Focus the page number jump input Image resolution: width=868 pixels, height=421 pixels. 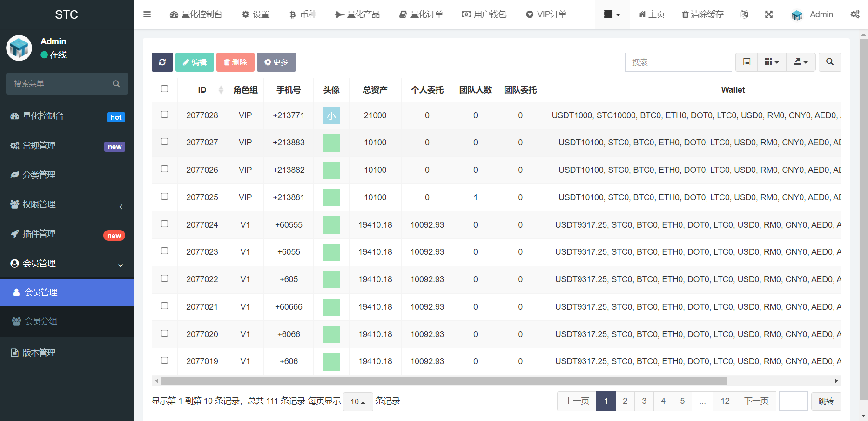pyautogui.click(x=794, y=401)
